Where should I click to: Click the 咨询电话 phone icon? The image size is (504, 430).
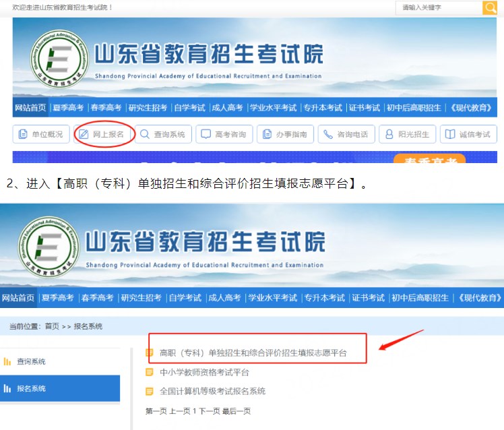(328, 134)
